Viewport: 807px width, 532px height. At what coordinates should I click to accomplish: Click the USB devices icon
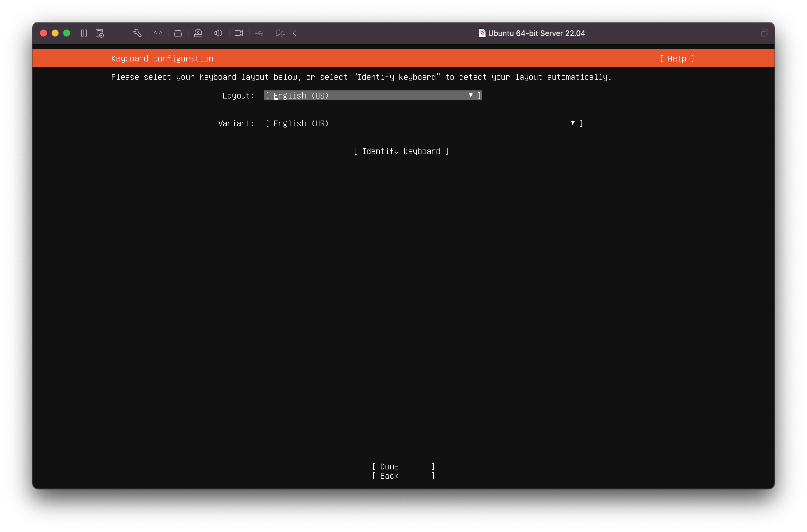pyautogui.click(x=259, y=33)
